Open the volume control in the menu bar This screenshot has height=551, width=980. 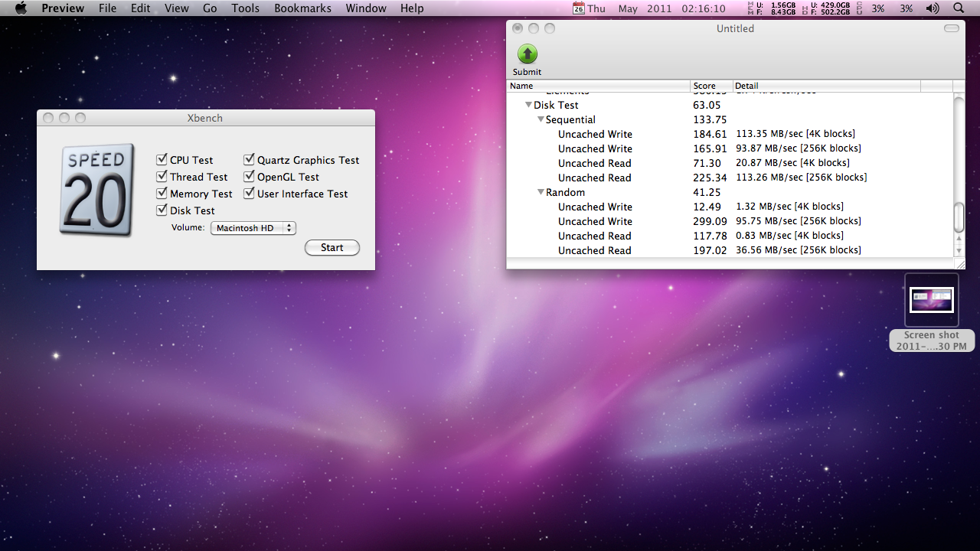tap(932, 8)
